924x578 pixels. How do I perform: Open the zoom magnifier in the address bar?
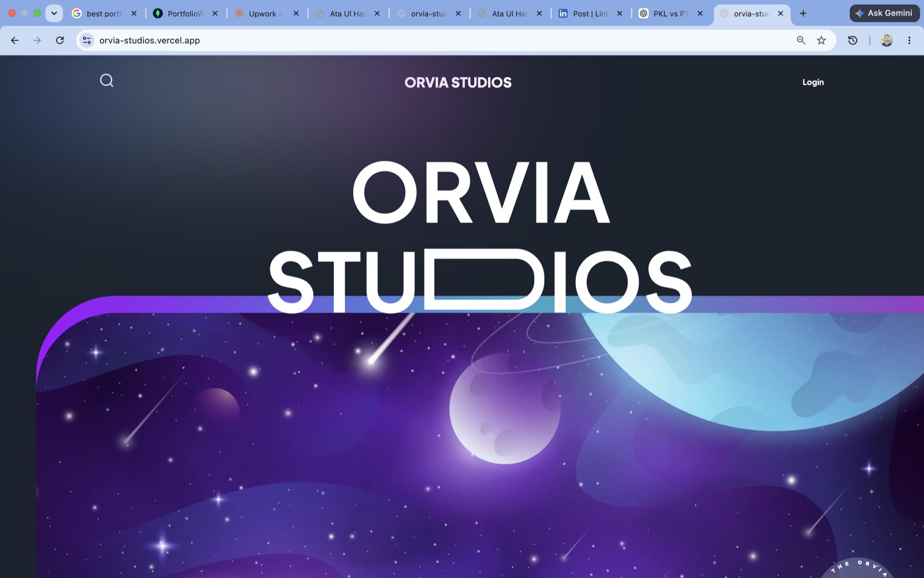coord(801,40)
